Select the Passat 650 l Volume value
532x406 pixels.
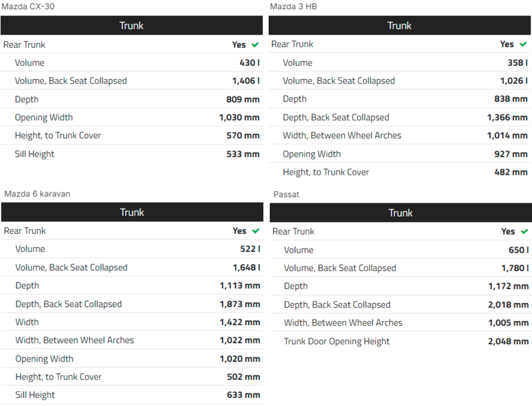(x=519, y=251)
